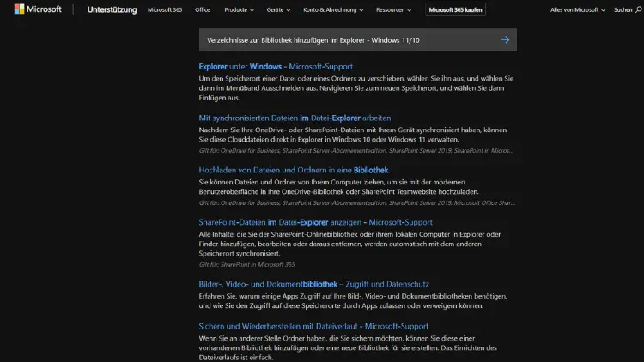644x362 pixels.
Task: Open the Unterstützung home link
Action: [x=112, y=9]
